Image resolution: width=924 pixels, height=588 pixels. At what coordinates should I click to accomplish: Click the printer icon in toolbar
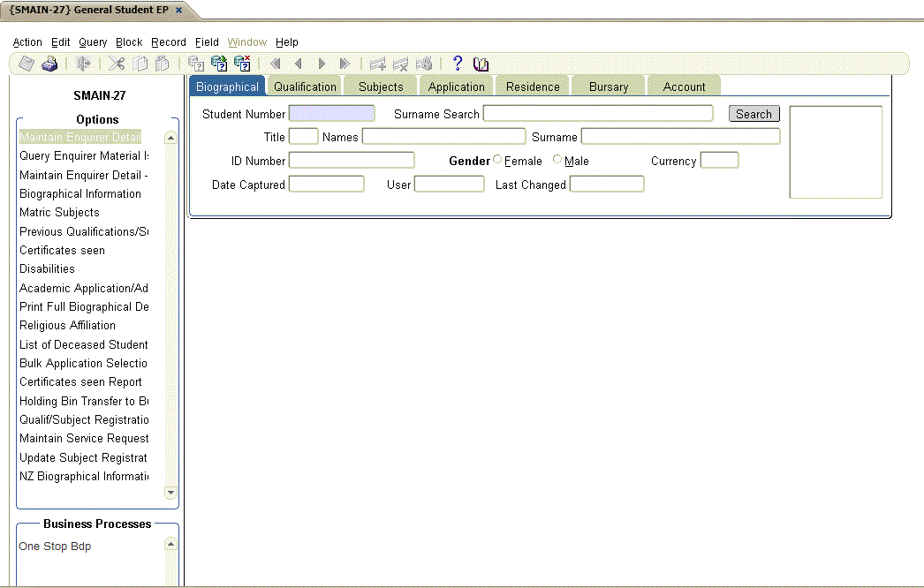(x=49, y=64)
